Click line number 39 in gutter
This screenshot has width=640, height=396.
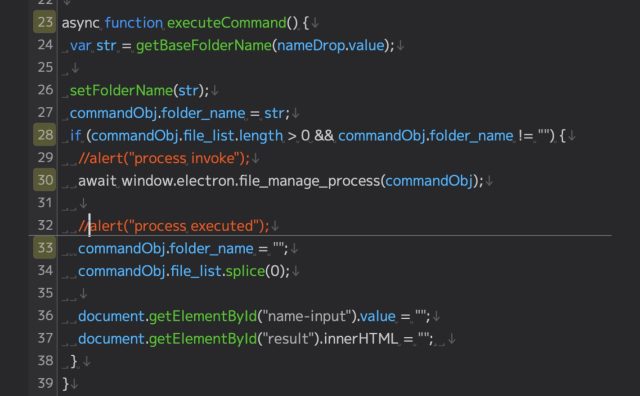[45, 383]
